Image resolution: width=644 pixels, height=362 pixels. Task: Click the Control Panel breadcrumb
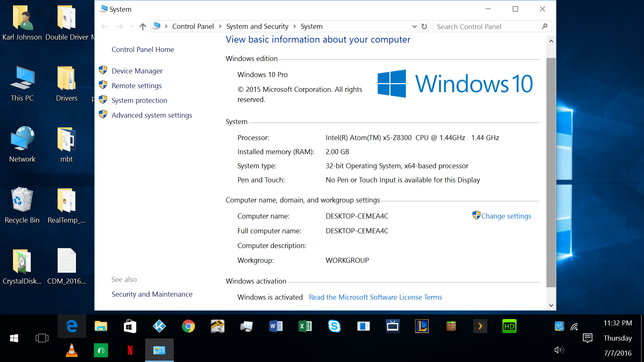tap(193, 26)
